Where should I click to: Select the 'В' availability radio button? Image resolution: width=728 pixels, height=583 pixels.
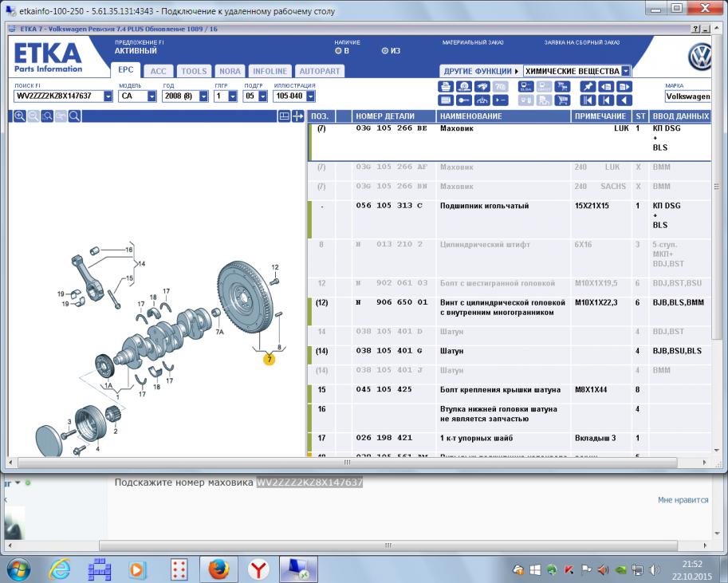coord(338,50)
